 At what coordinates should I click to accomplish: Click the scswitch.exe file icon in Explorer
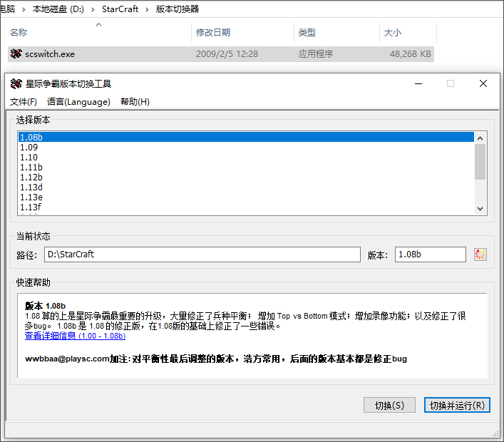16,53
